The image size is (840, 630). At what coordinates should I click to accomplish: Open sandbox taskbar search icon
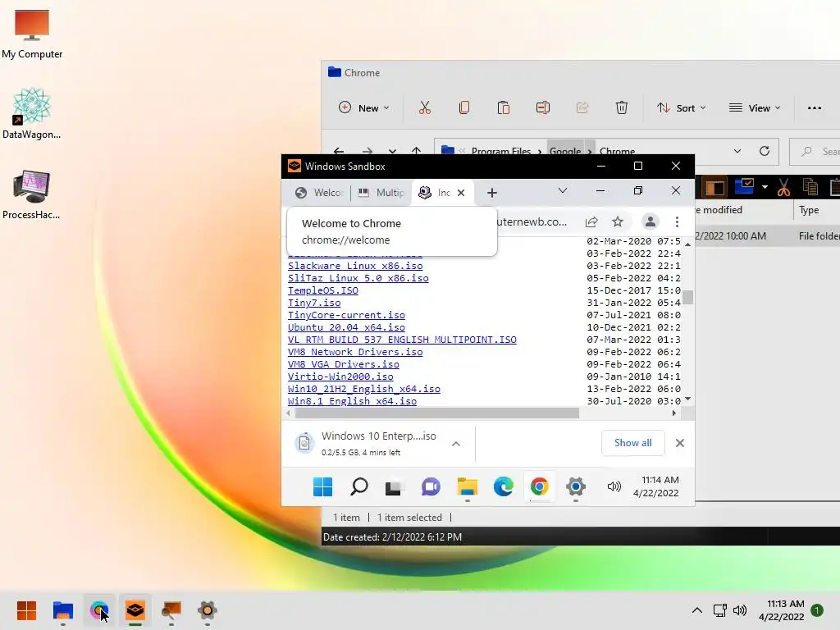(x=359, y=486)
